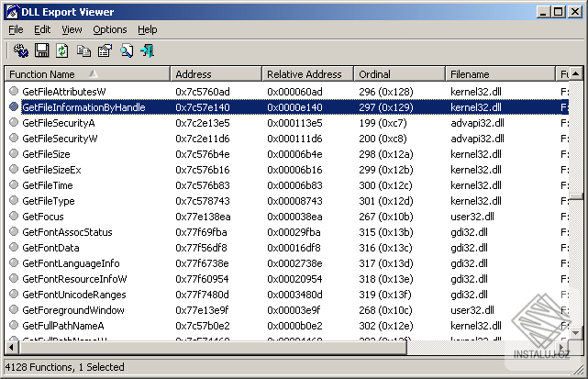The image size is (588, 379).
Task: Sort by Relative Address column header
Action: (308, 74)
